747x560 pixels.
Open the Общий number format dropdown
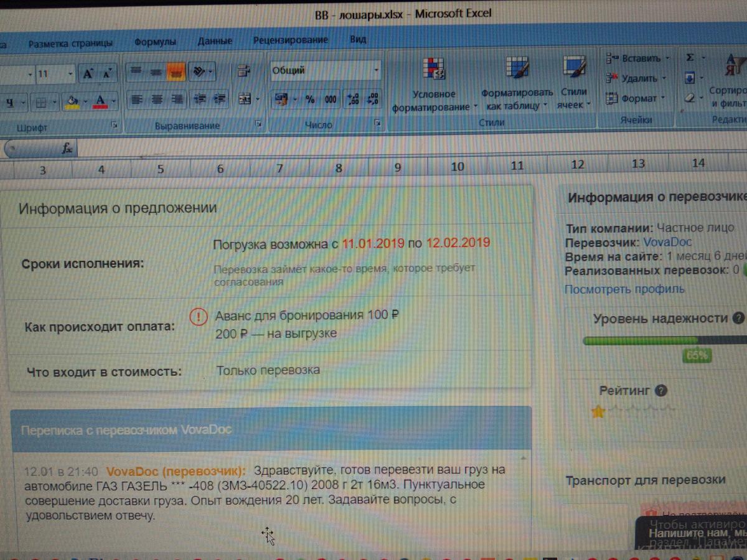click(x=376, y=70)
